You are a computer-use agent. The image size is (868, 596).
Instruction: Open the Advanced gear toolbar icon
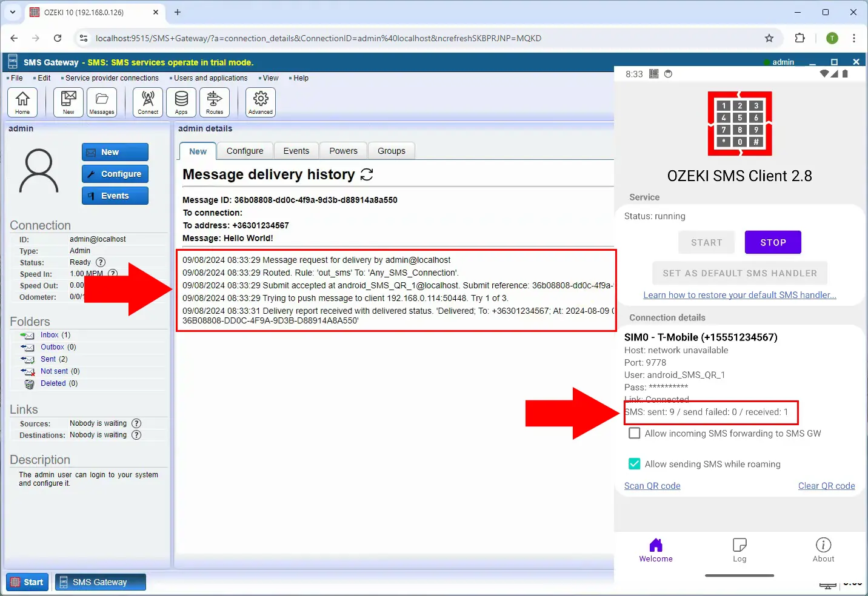click(261, 102)
